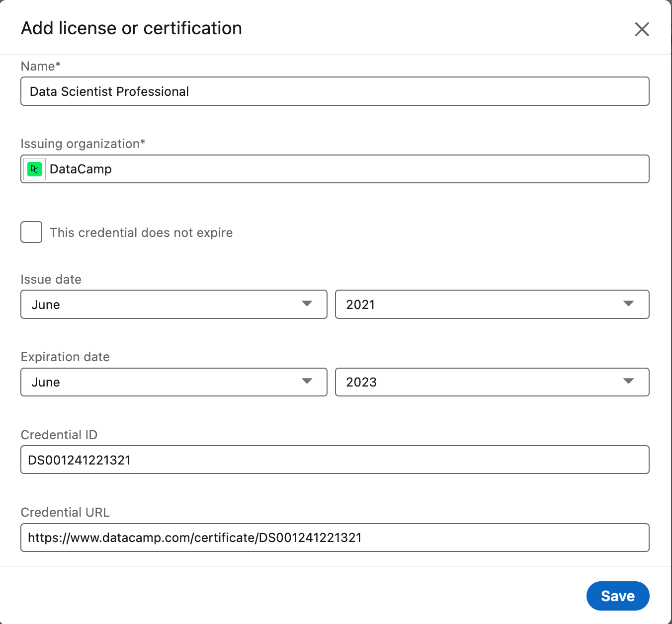The height and width of the screenshot is (624, 672).
Task: Check the credential does not expire checkbox
Action: pos(31,232)
